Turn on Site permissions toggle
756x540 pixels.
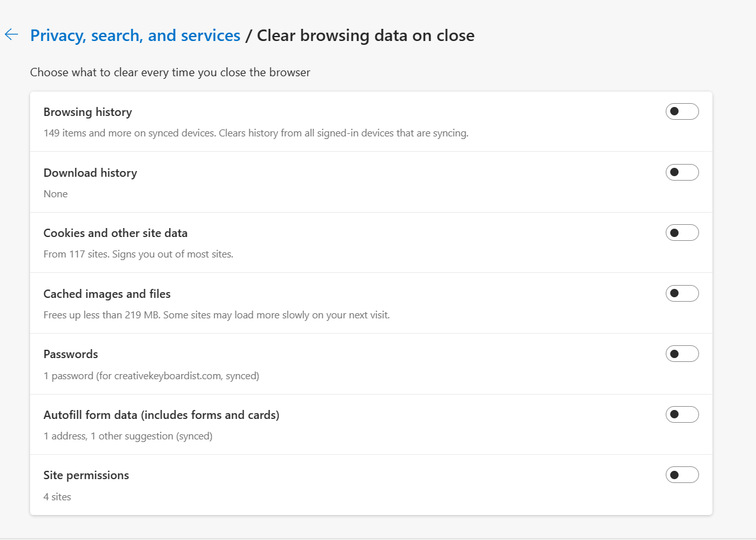[682, 475]
